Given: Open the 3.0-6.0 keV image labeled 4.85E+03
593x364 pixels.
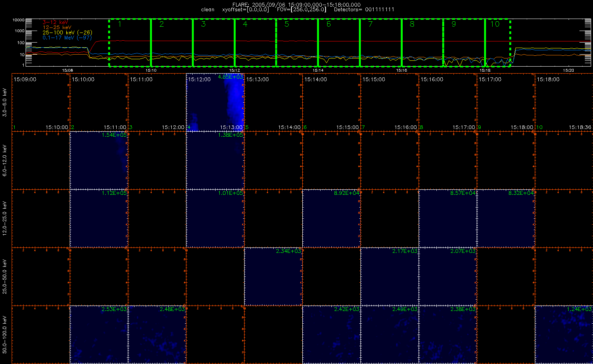Looking at the screenshot, I should (215, 102).
